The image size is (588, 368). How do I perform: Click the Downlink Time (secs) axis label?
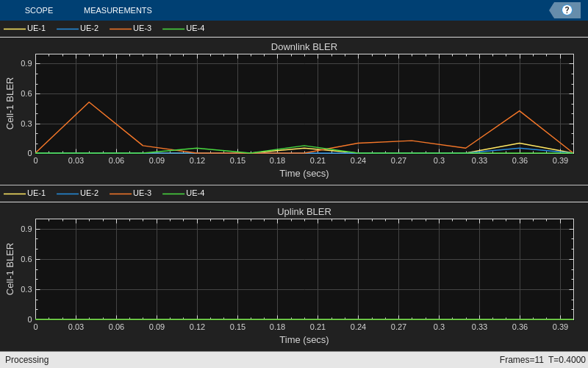[304, 174]
